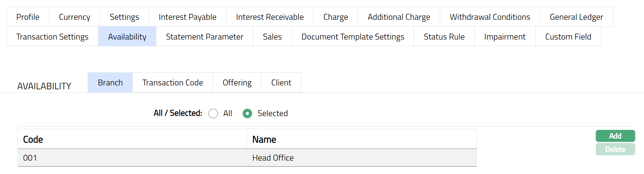Open the Status Rule tab
644x174 pixels.
pos(444,37)
